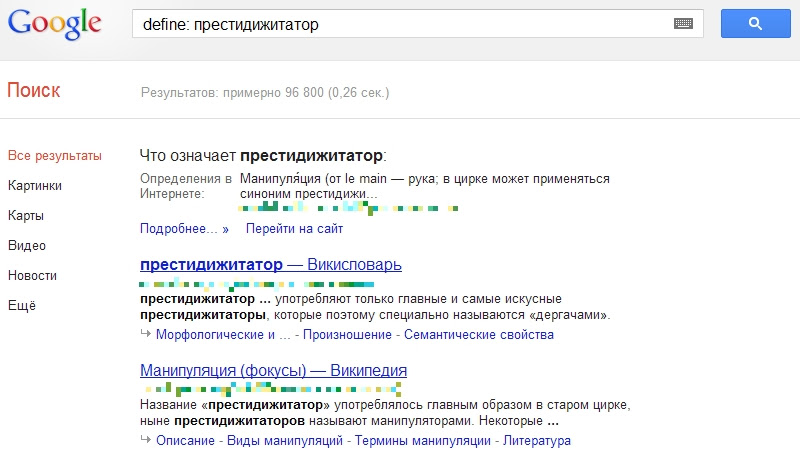The image size is (800, 453).
Task: Switch to 'Видео' results
Action: coord(27,245)
